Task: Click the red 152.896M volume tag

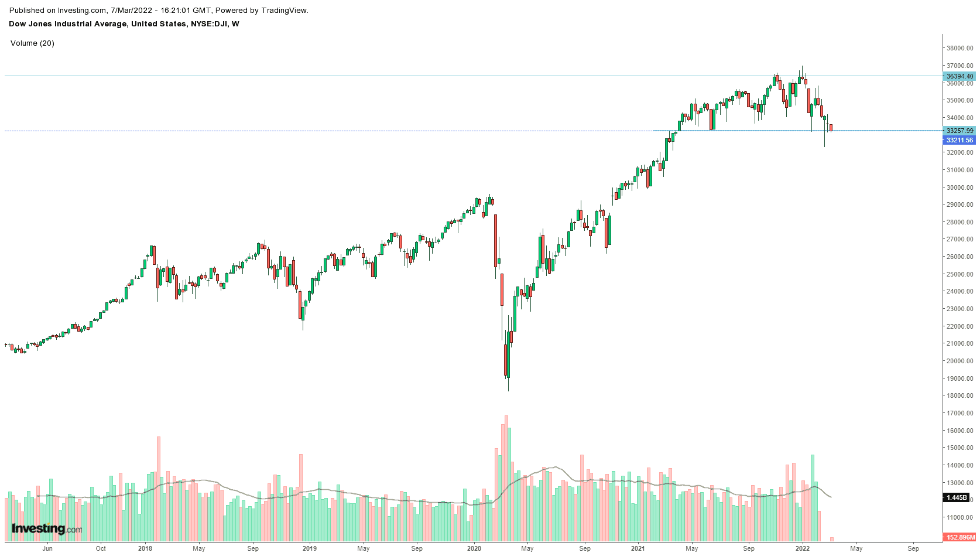Action: [x=960, y=537]
